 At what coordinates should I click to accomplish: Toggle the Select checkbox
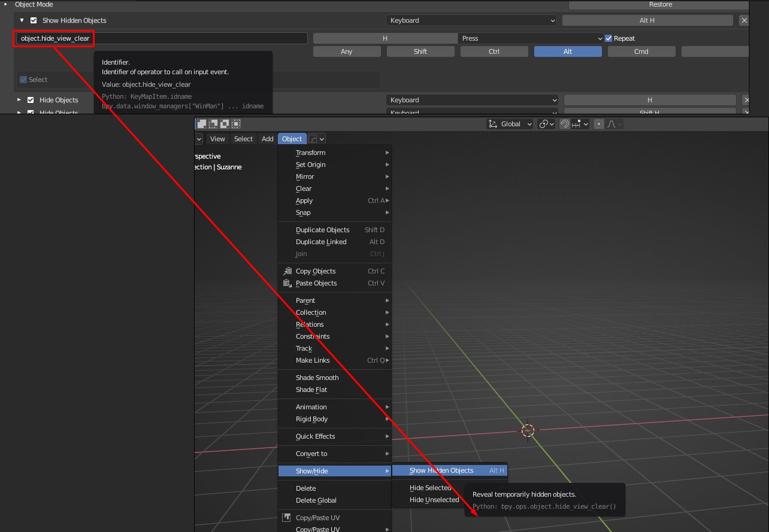[23, 80]
